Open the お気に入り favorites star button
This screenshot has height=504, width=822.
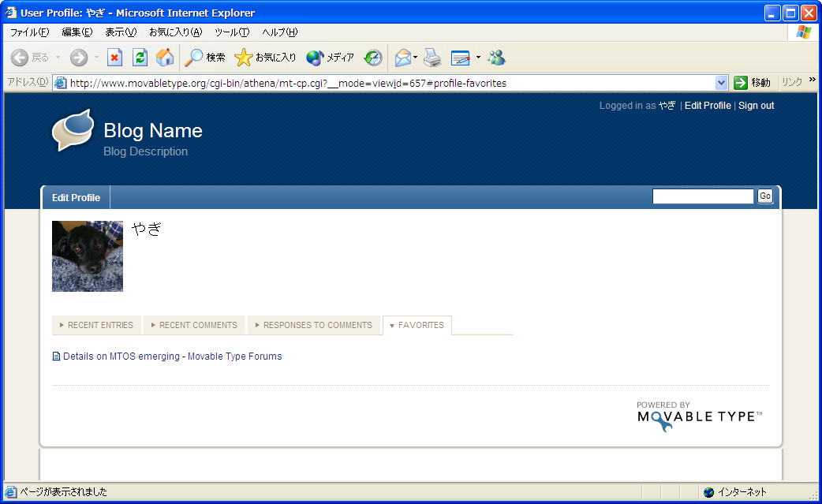pyautogui.click(x=265, y=58)
